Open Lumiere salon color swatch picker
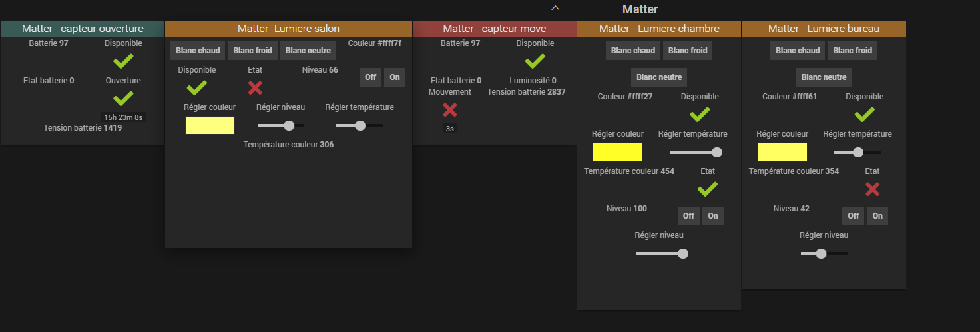The width and height of the screenshot is (980, 332). pos(210,125)
